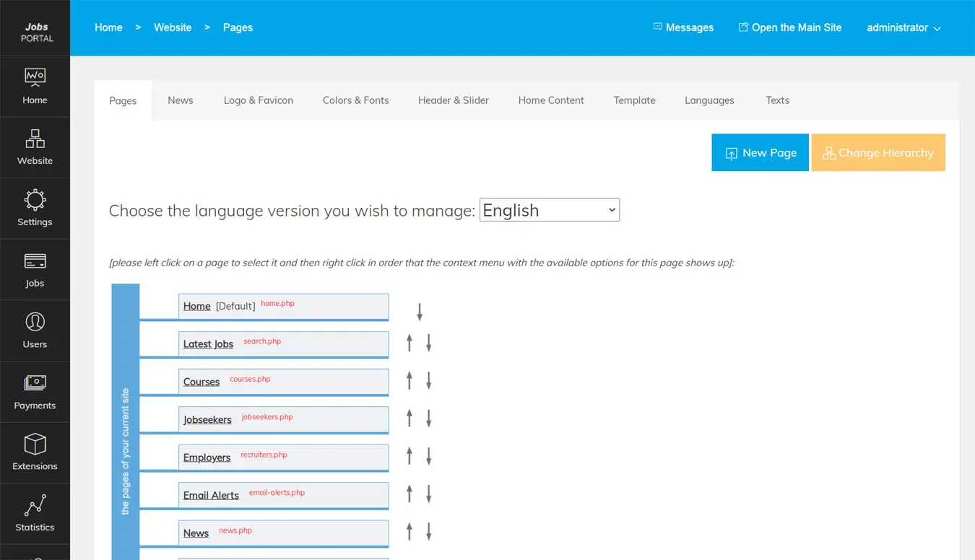Go to Home breadcrumb link
The height and width of the screenshot is (560, 975).
coord(108,27)
